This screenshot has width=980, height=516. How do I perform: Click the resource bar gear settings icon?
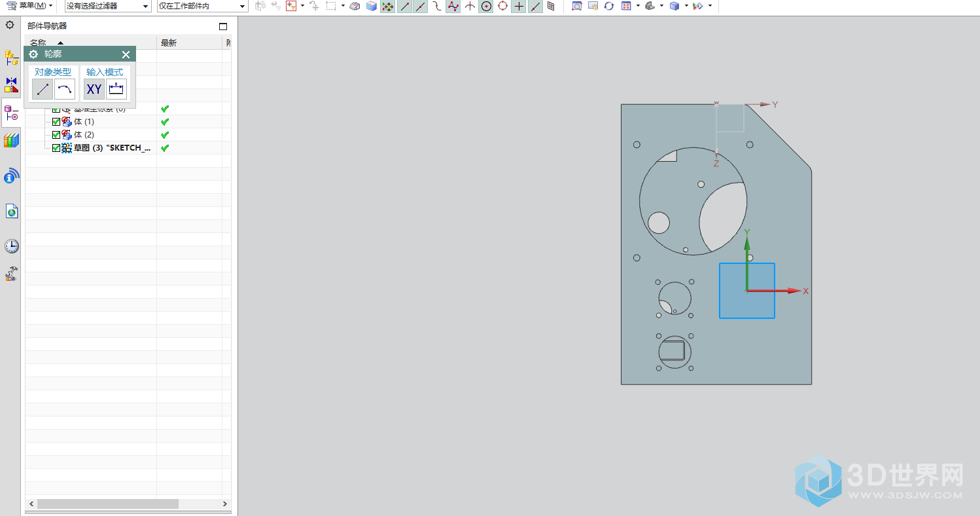[x=10, y=25]
